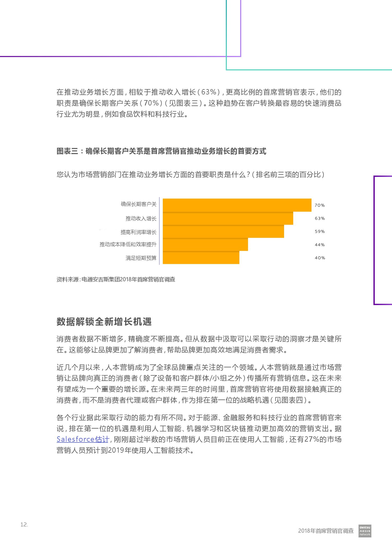Select the 40% value label
The image size is (392, 545).
(319, 258)
